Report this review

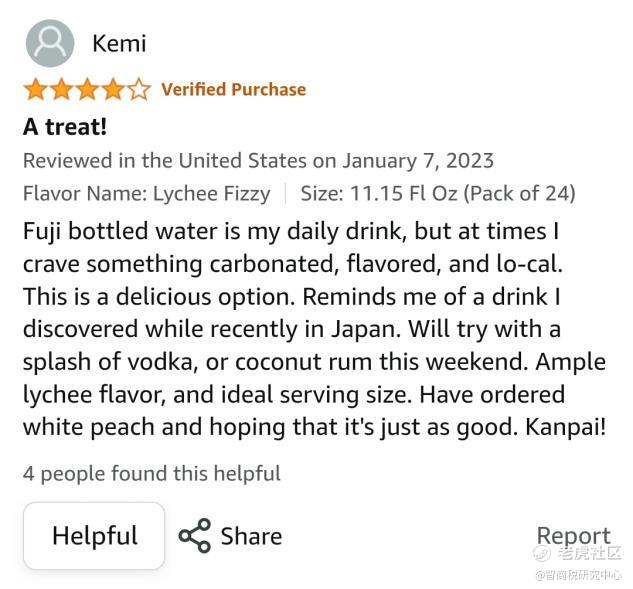tap(573, 536)
